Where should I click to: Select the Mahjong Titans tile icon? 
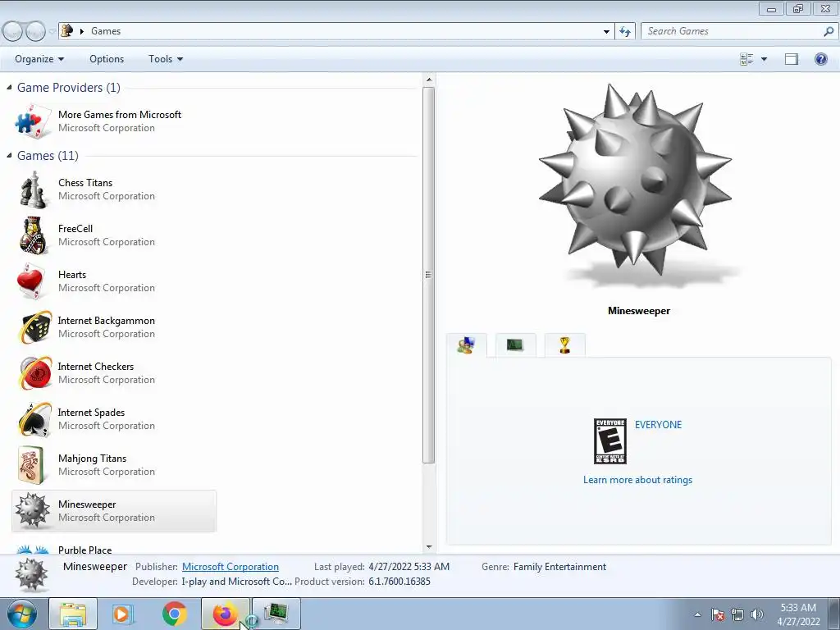point(31,465)
